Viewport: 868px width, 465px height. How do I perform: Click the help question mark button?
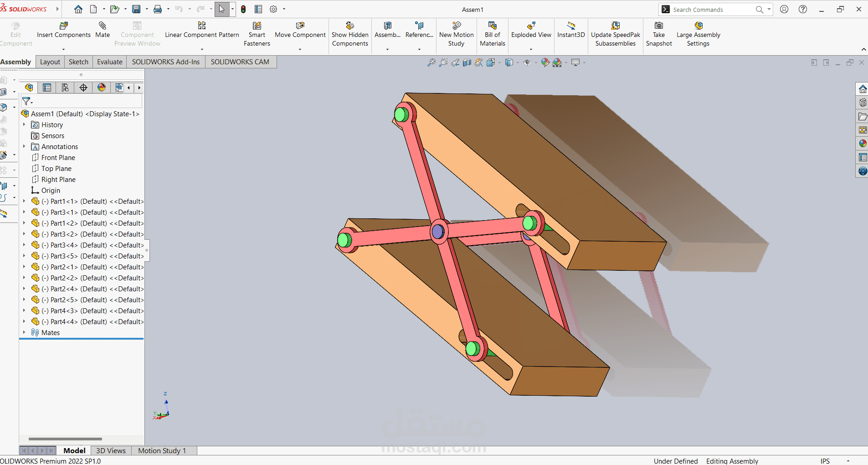click(803, 9)
